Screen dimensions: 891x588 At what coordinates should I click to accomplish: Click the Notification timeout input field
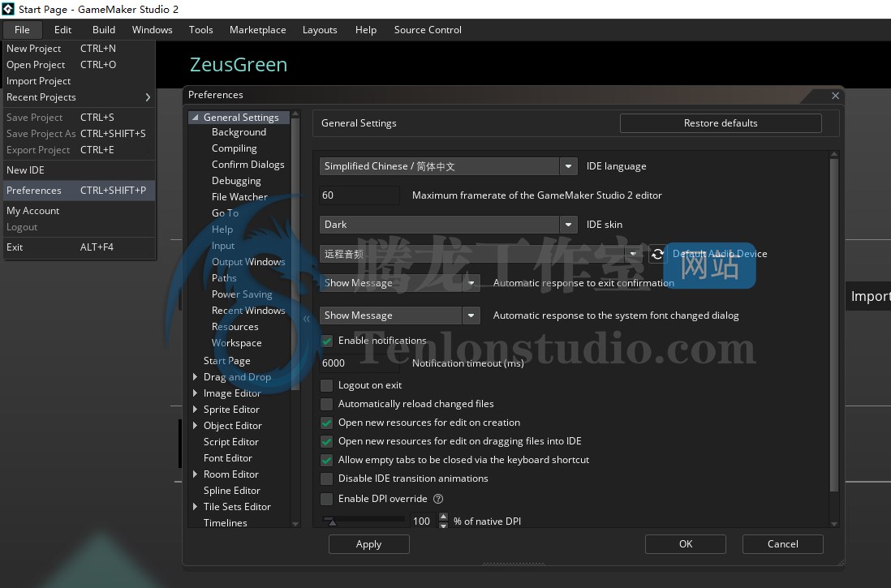(x=359, y=363)
